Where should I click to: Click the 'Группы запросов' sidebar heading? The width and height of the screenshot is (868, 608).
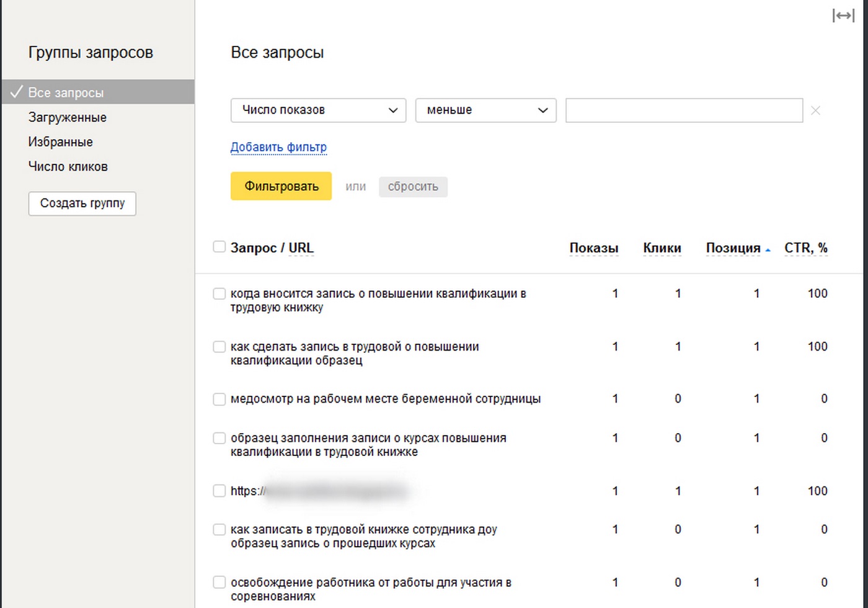tap(91, 53)
